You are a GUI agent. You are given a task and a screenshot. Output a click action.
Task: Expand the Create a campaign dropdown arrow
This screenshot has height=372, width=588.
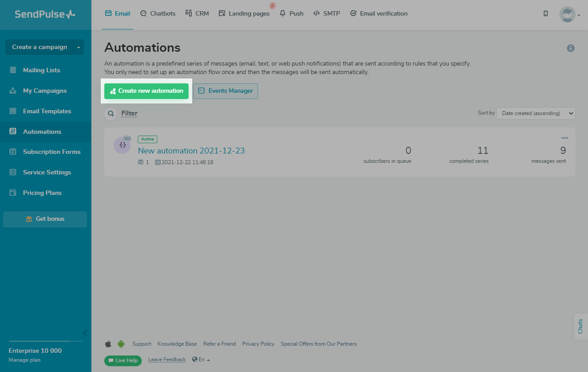pyautogui.click(x=78, y=47)
